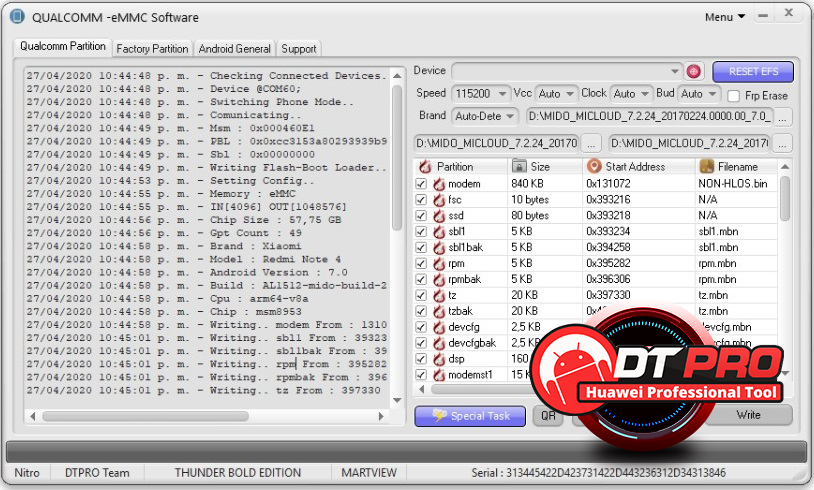This screenshot has height=490, width=814.
Task: Uncheck the devcfg partition checkbox
Action: [x=421, y=328]
